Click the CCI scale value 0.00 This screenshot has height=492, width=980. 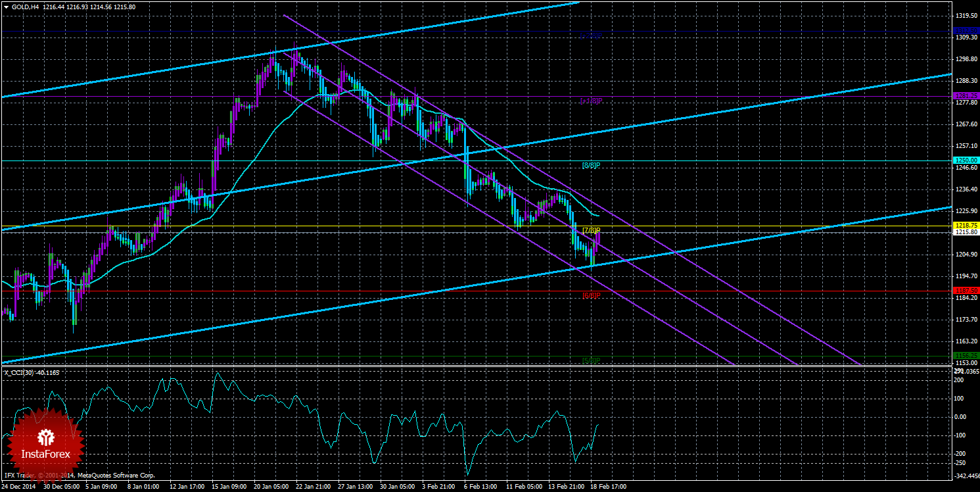coord(961,416)
